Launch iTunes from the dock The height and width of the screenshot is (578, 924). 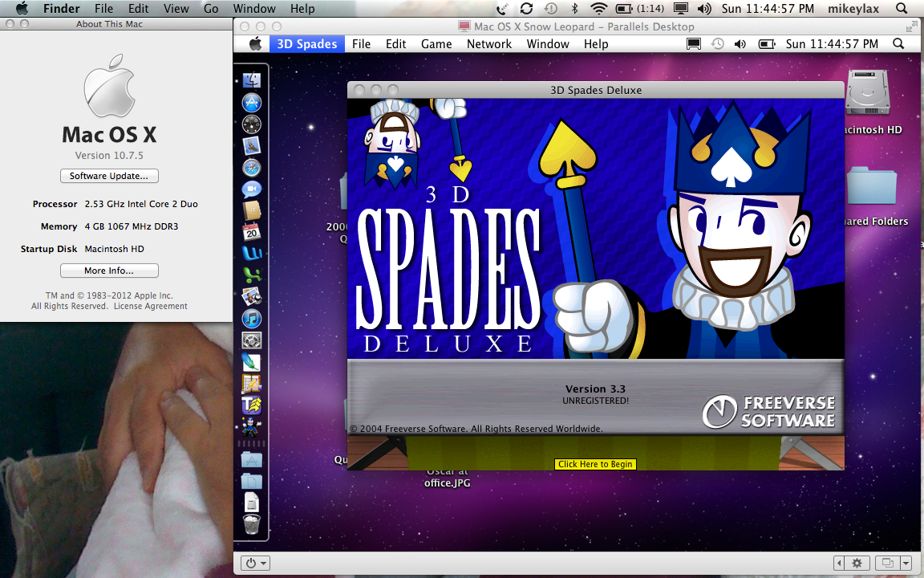(x=252, y=319)
